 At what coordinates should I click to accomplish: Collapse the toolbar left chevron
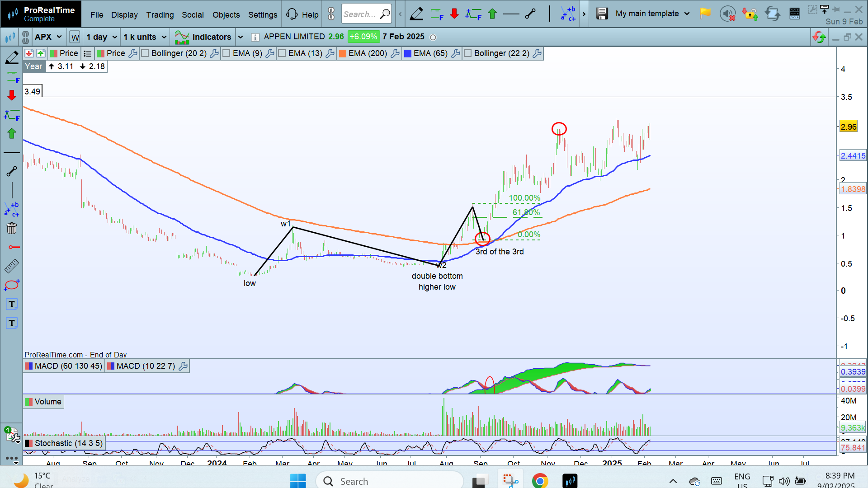tap(400, 14)
